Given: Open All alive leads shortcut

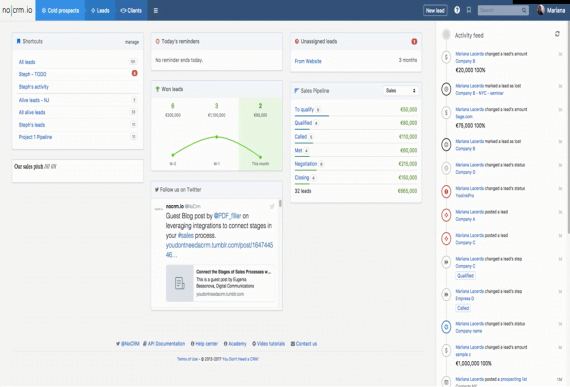Looking at the screenshot, I should 32,112.
